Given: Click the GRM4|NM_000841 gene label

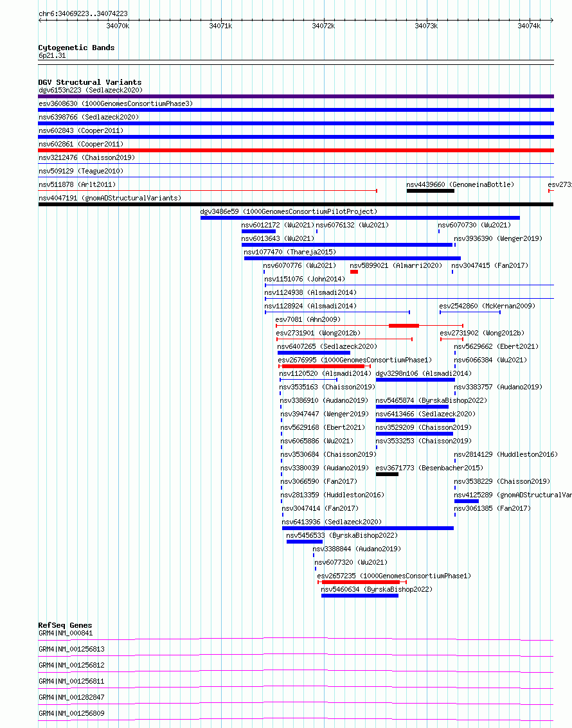Looking at the screenshot, I should click(66, 633).
